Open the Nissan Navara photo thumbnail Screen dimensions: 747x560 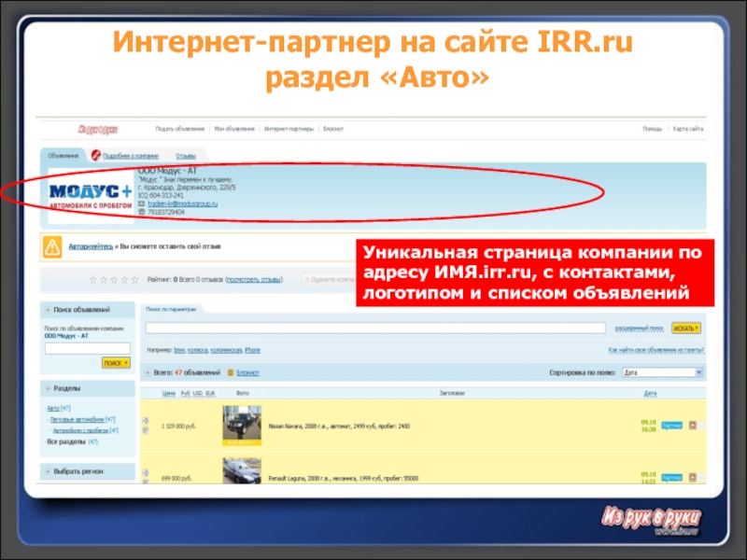(242, 426)
